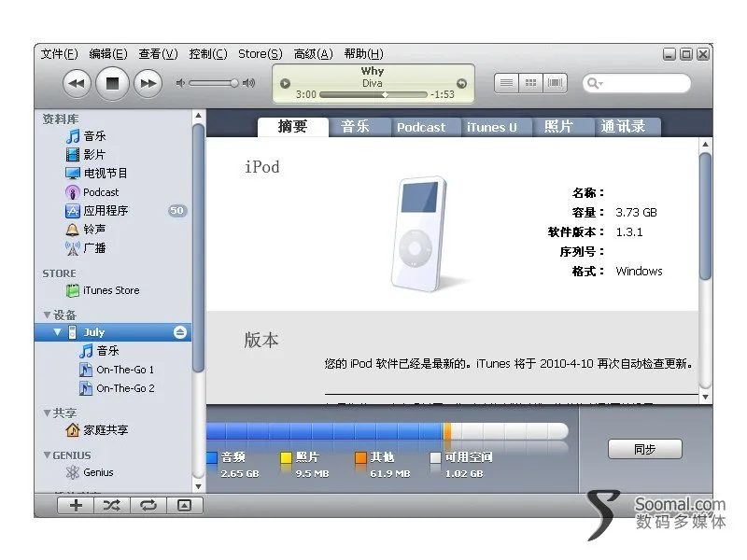Open the search options magnifier dropdown
This screenshot has width=747, height=560.
[x=594, y=84]
